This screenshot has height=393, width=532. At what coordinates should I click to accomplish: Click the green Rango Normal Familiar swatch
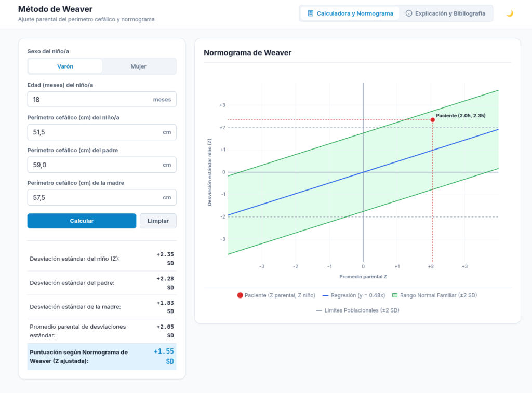[x=395, y=295]
